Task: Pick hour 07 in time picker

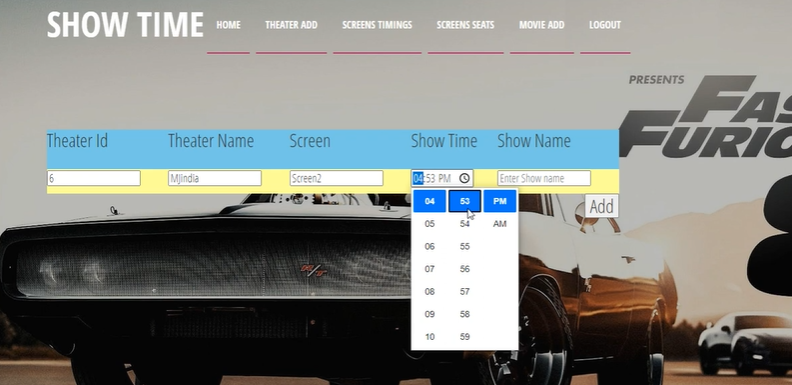Action: tap(429, 269)
